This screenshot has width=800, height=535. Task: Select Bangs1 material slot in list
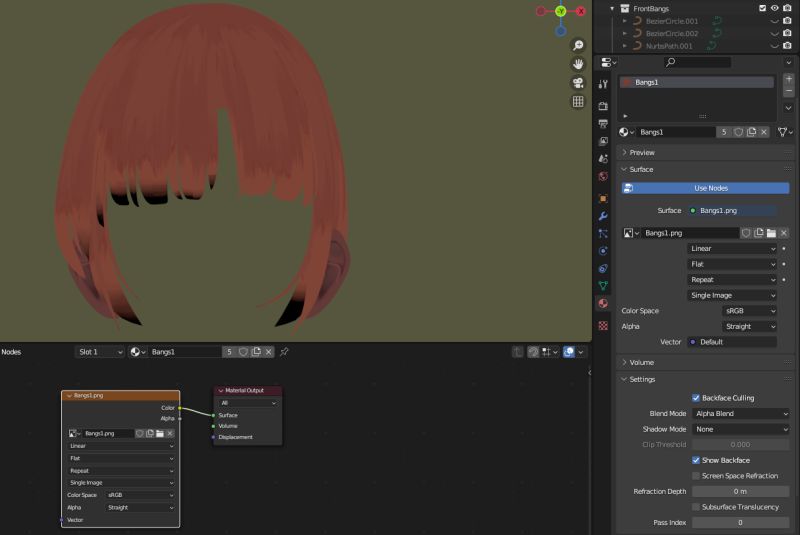click(696, 82)
